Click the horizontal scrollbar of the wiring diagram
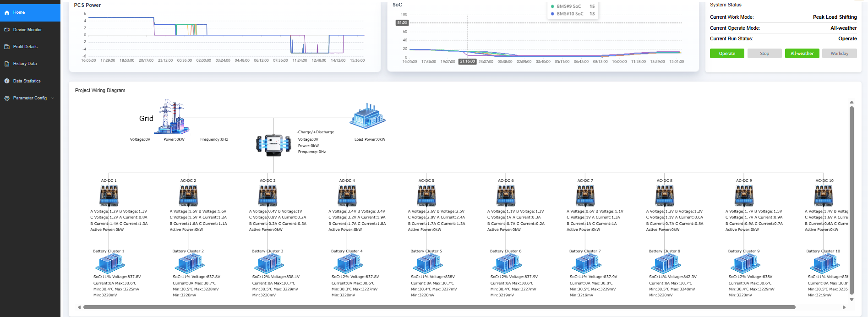 (439, 307)
